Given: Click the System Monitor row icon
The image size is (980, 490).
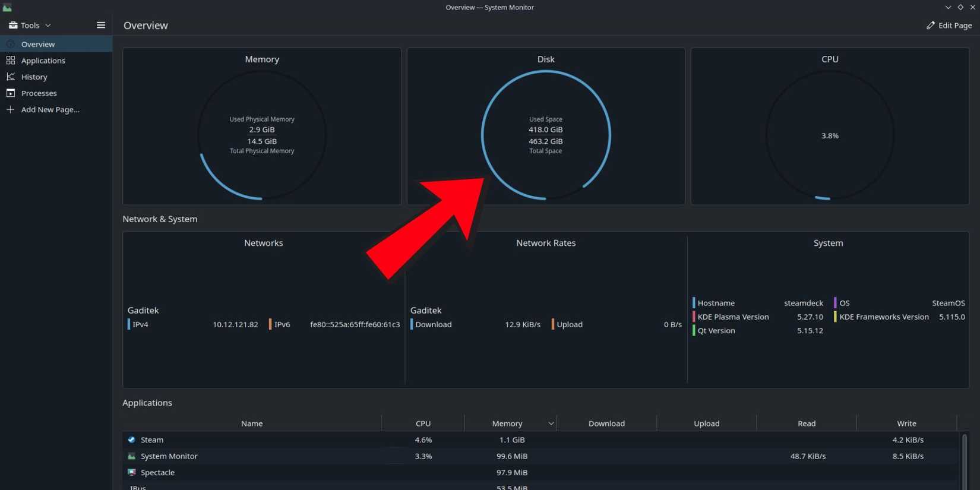Looking at the screenshot, I should (x=132, y=456).
